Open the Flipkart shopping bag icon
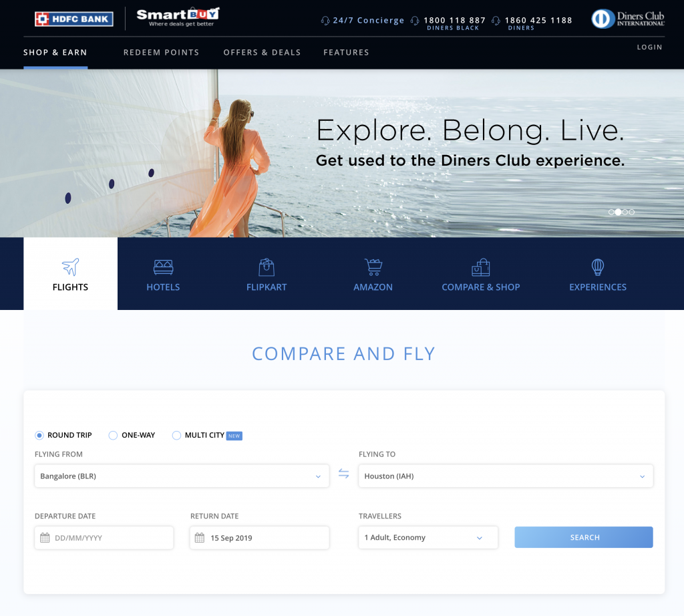The image size is (684, 616). click(x=266, y=267)
